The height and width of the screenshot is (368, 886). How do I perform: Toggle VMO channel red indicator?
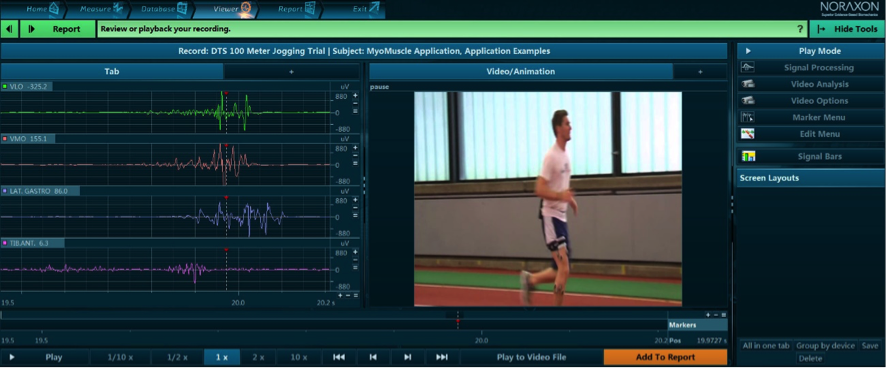pos(5,138)
